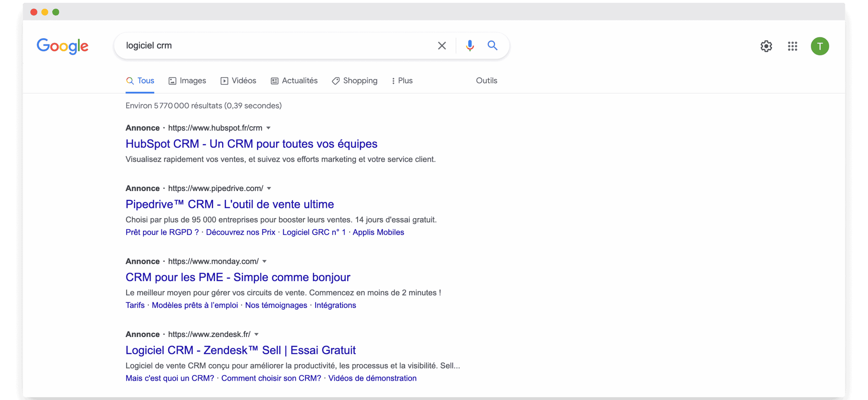The image size is (868, 400).
Task: Open the Outils search tools
Action: pyautogui.click(x=486, y=81)
